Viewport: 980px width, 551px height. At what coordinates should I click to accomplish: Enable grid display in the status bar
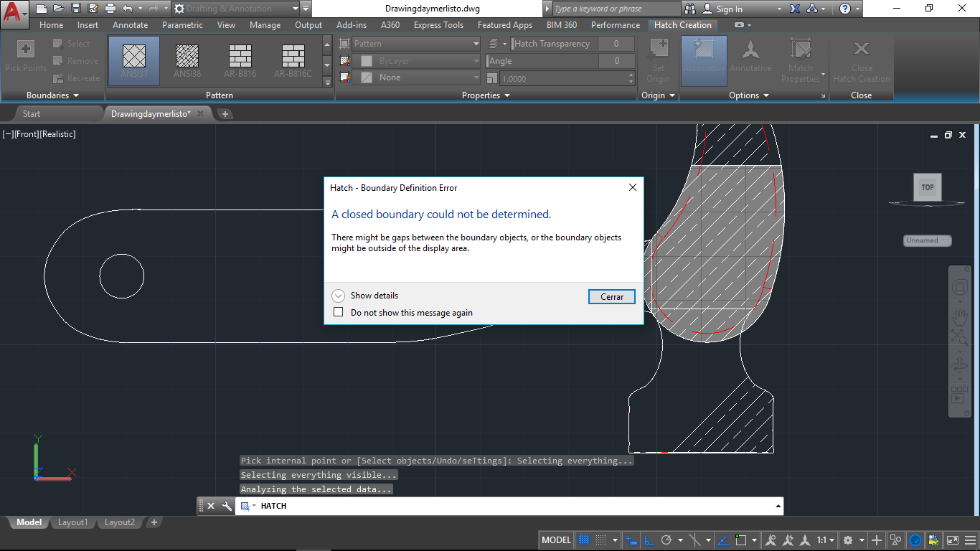click(583, 540)
